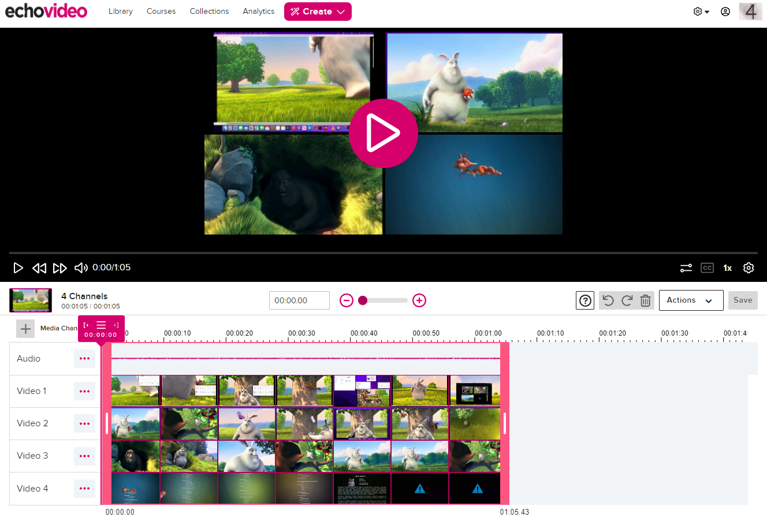This screenshot has width=767, height=532.
Task: Click the player progress bar
Action: click(x=383, y=253)
